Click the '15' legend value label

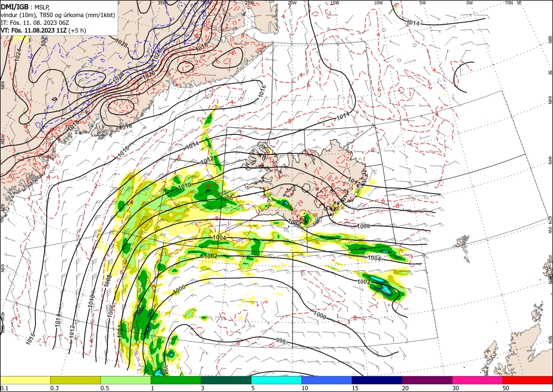tap(355, 388)
